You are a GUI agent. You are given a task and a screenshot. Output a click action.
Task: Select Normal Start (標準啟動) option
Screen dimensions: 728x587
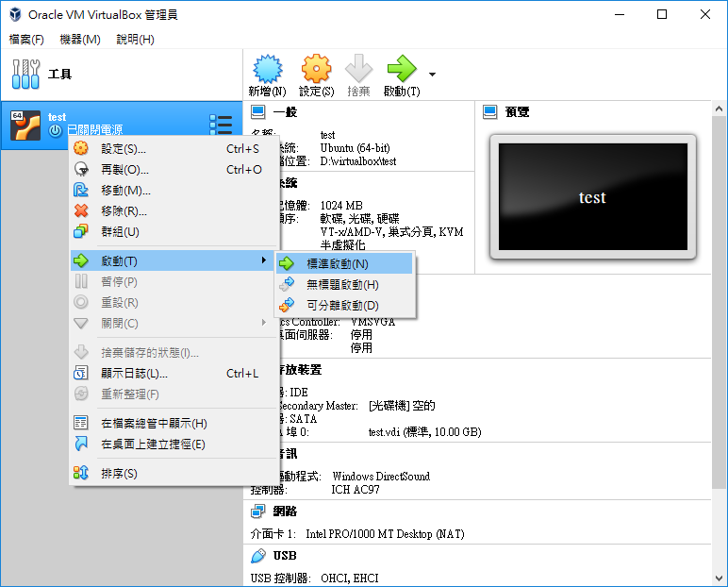pos(344,263)
